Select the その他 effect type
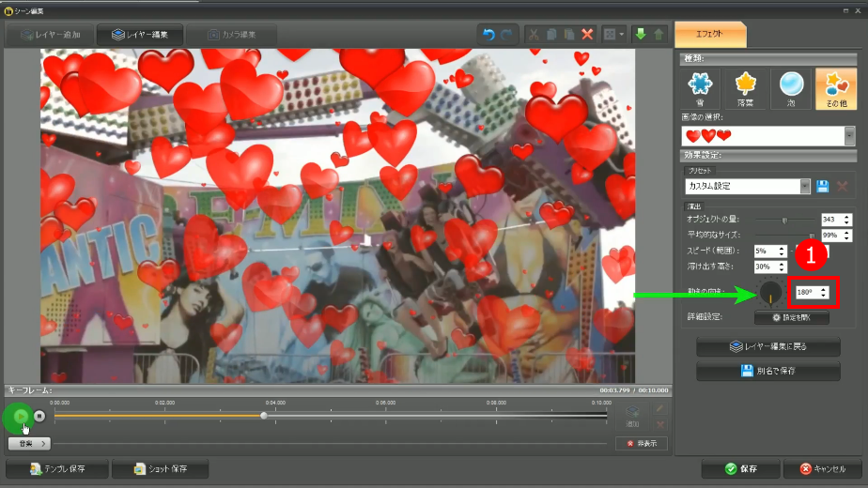The height and width of the screenshot is (488, 868). coord(834,88)
